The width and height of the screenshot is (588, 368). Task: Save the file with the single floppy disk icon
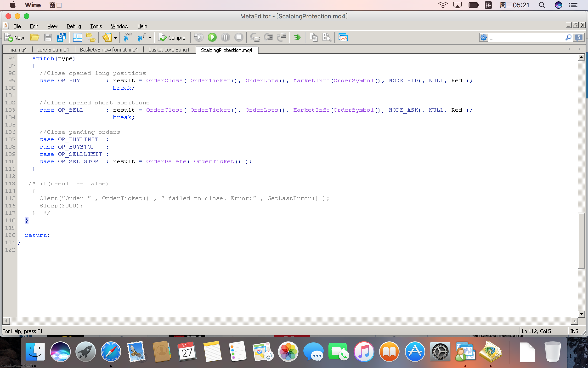point(48,37)
